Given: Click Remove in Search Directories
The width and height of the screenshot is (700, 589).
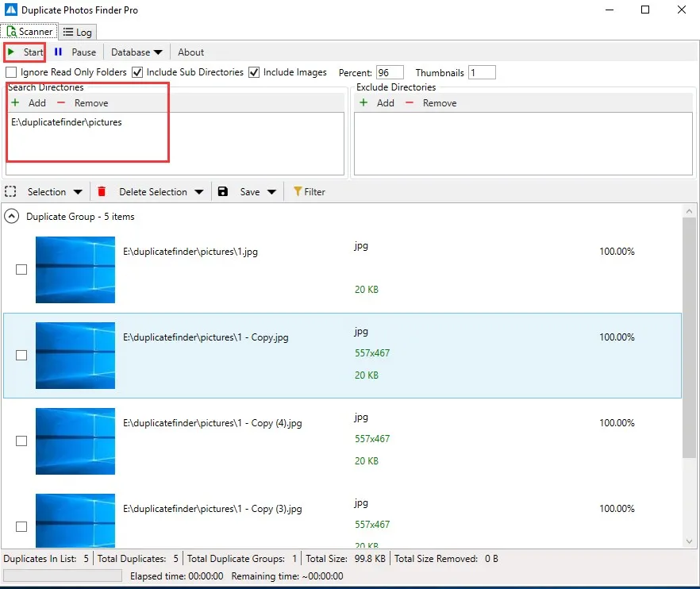Looking at the screenshot, I should coord(90,103).
